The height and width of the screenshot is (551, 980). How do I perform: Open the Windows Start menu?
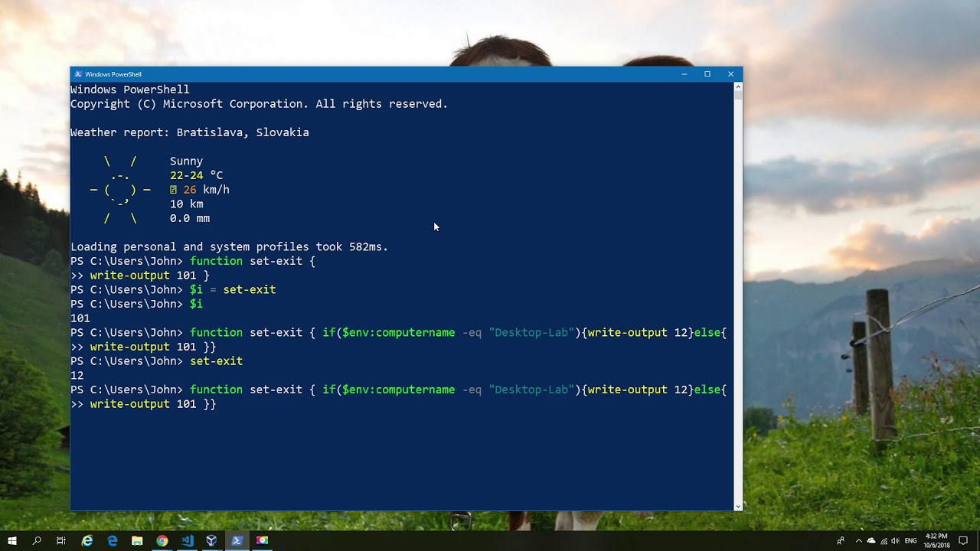[x=12, y=540]
